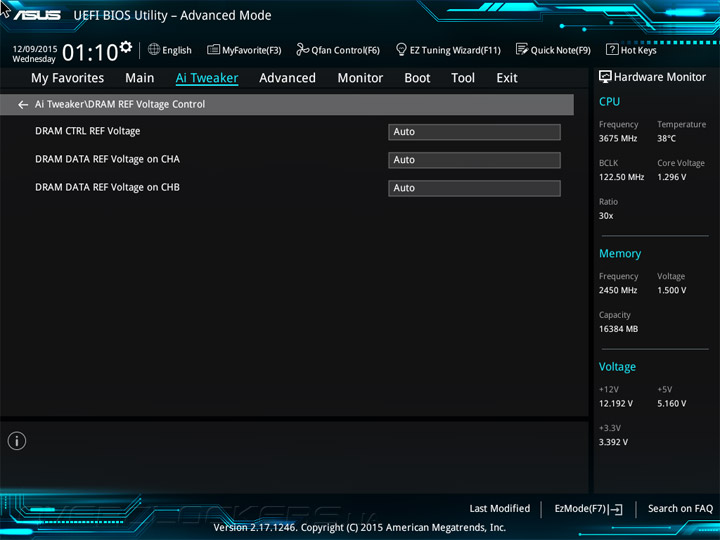Click the CPU section heading
Image resolution: width=720 pixels, height=540 pixels.
pos(609,101)
